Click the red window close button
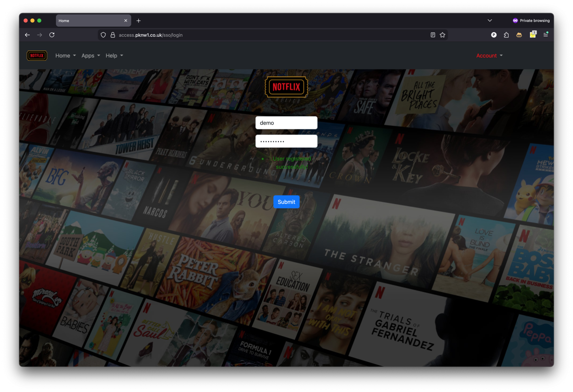The image size is (573, 392). (26, 21)
